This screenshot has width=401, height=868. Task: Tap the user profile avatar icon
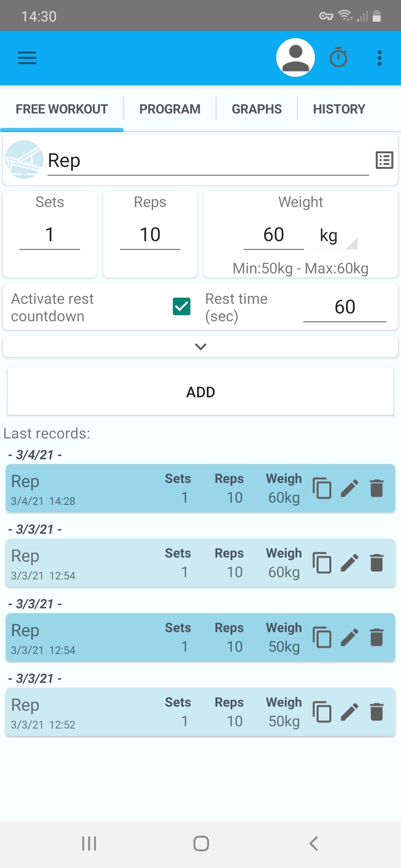[295, 58]
